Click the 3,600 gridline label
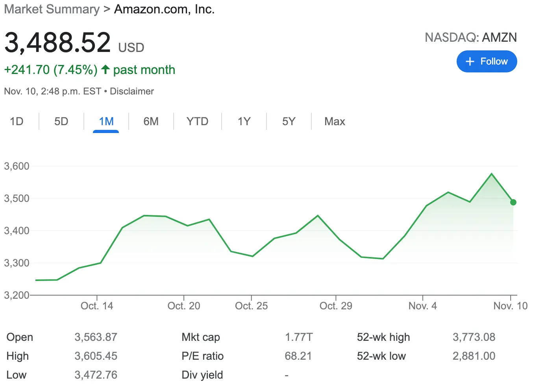The height and width of the screenshot is (392, 533). click(17, 166)
